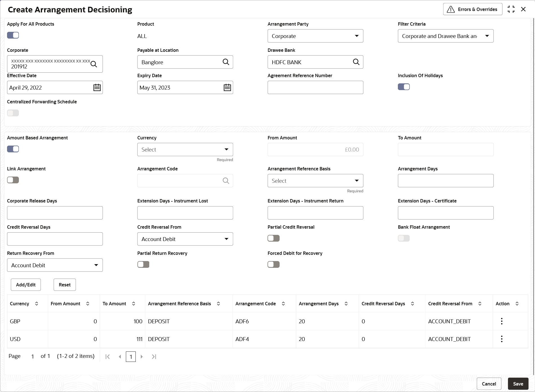The image size is (535, 392).
Task: Sort the table by Currency column
Action: click(37, 304)
